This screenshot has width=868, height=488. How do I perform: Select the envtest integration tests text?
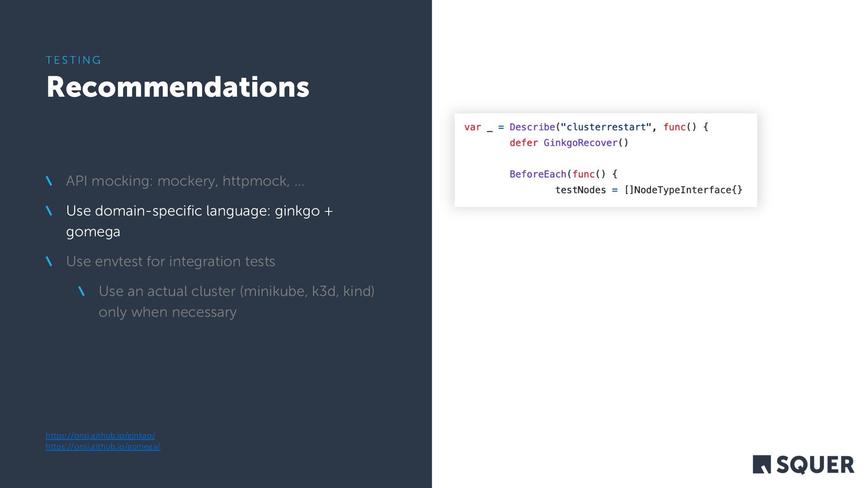(170, 261)
